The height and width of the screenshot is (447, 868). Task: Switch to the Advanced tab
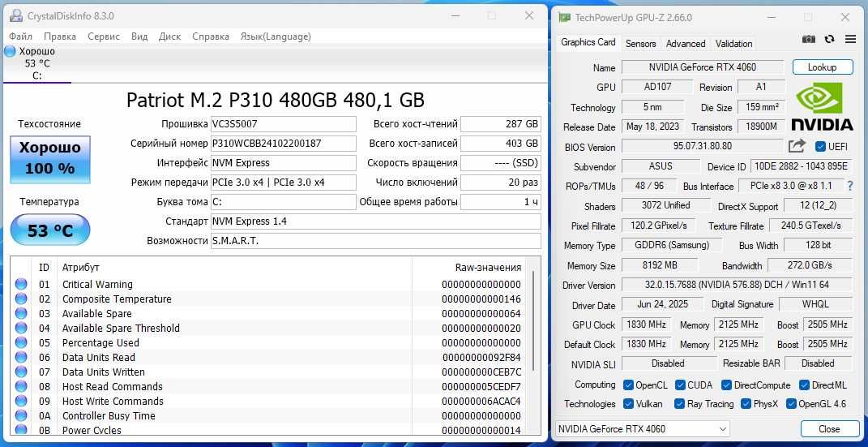686,43
